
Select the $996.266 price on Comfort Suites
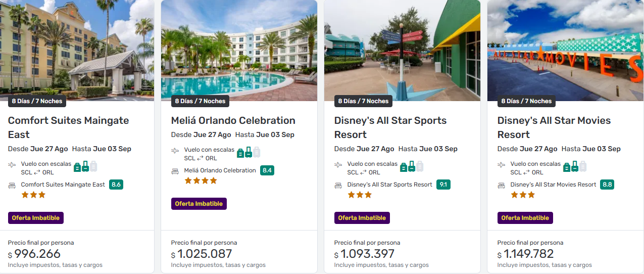pyautogui.click(x=37, y=254)
